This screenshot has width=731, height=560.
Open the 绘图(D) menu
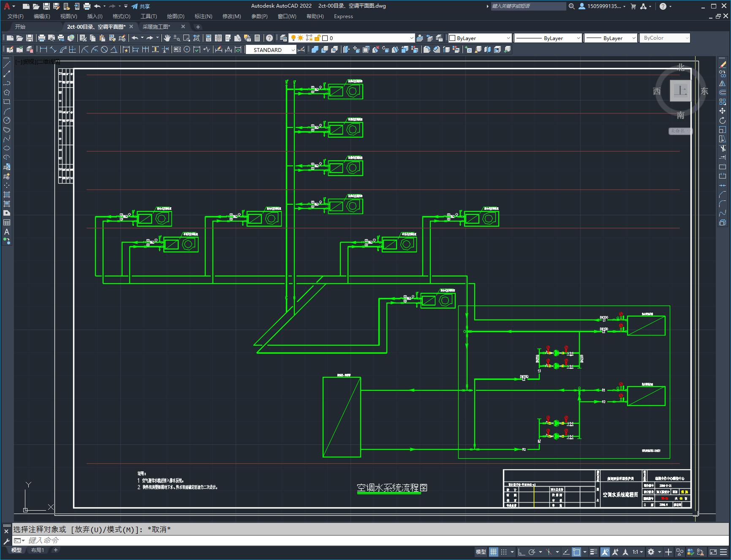[x=176, y=16]
